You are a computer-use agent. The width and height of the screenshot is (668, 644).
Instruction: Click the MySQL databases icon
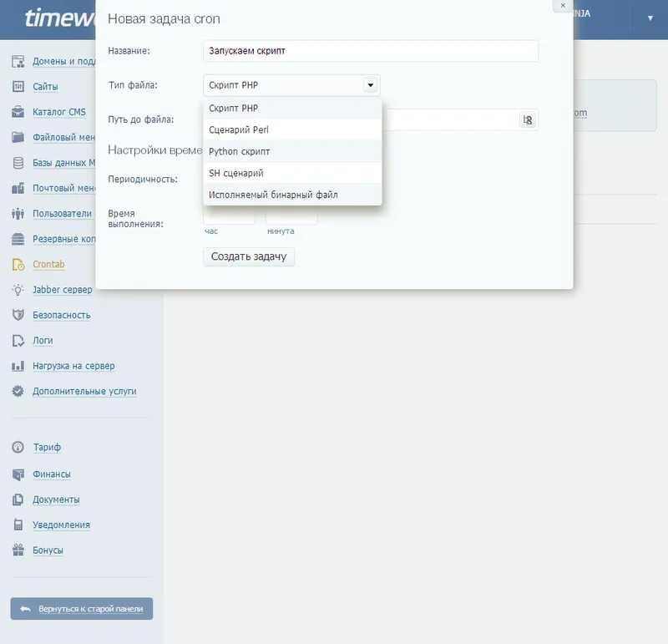[x=18, y=163]
